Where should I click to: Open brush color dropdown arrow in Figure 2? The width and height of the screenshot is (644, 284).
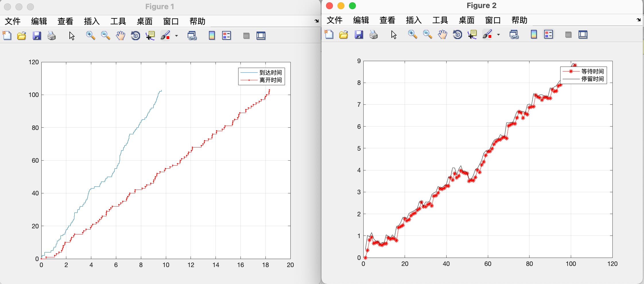click(498, 35)
